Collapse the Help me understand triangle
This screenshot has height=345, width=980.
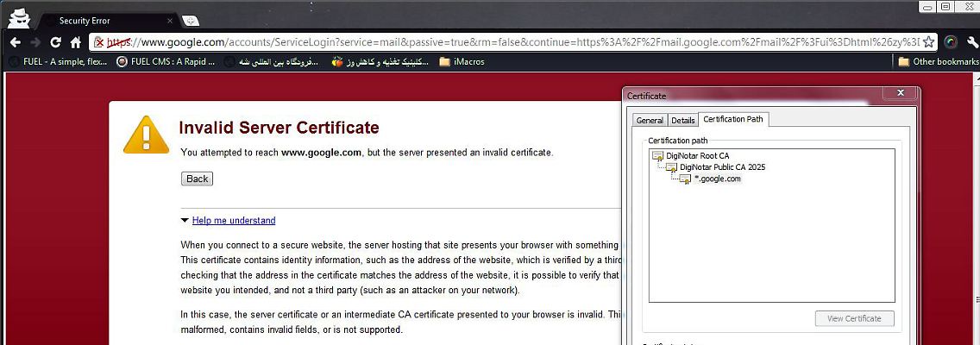(185, 221)
